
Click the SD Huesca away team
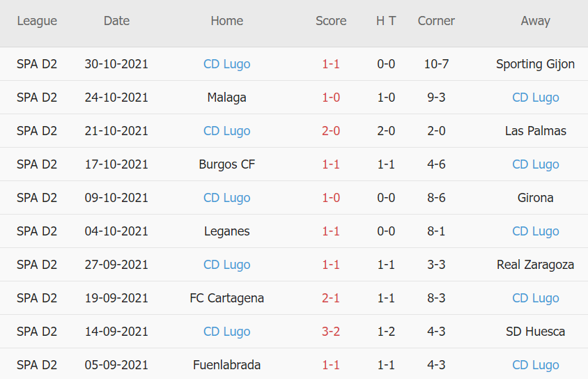click(535, 332)
